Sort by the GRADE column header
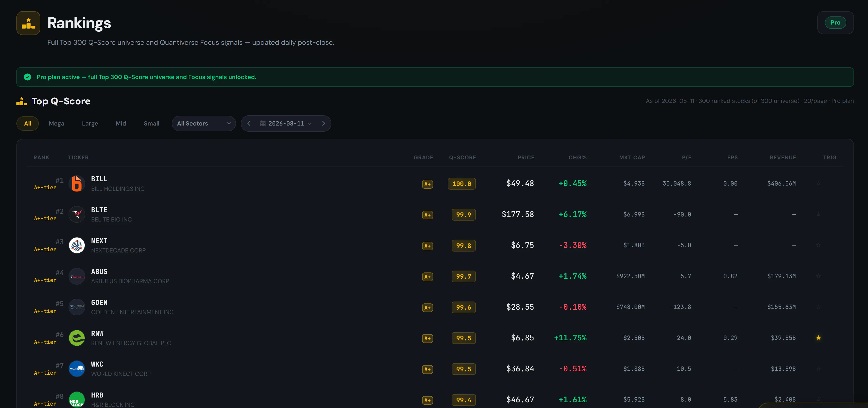 pos(423,157)
